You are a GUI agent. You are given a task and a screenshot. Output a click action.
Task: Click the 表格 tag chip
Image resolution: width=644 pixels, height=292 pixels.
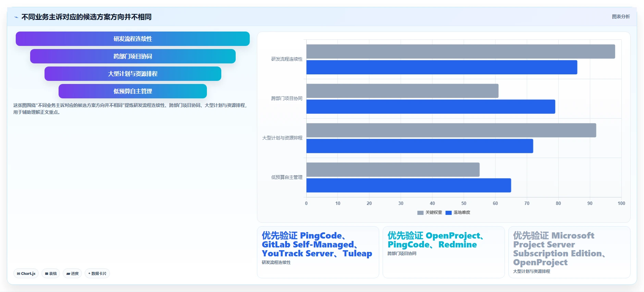[51, 273]
